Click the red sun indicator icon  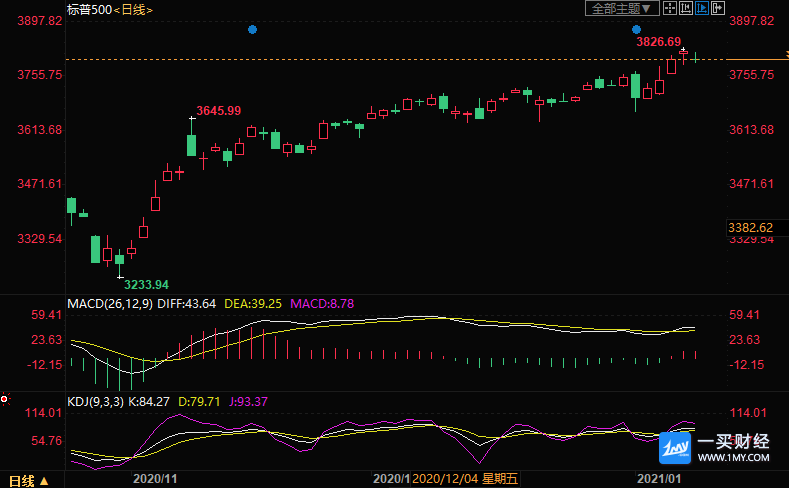5,399
